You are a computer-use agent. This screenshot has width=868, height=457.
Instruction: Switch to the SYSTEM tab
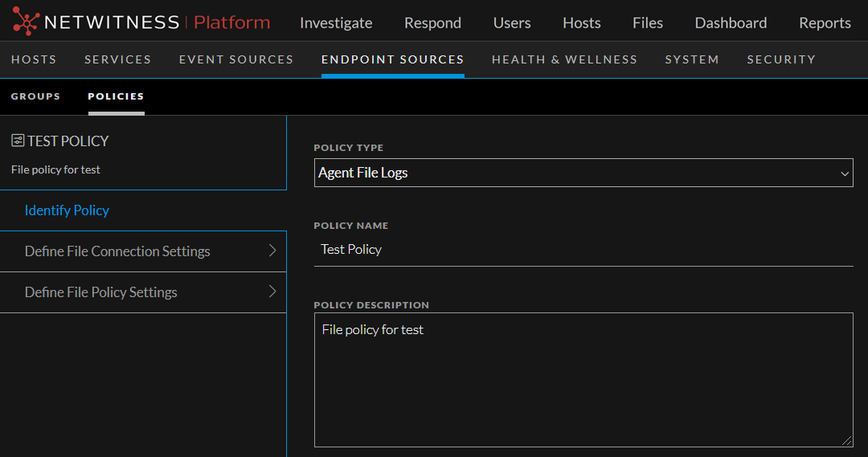(x=692, y=59)
